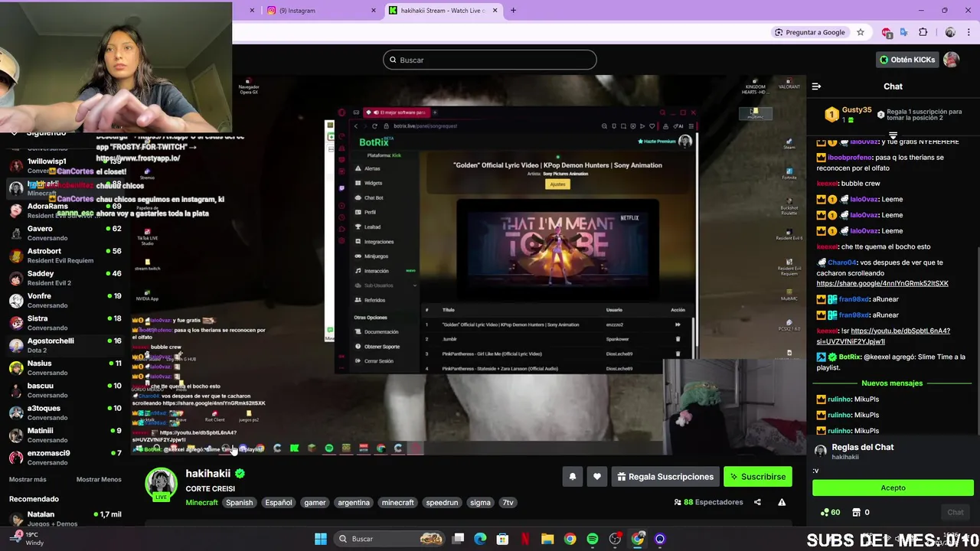This screenshot has height=551, width=980.
Task: Click the Acepto chat rules button
Action: click(x=893, y=487)
